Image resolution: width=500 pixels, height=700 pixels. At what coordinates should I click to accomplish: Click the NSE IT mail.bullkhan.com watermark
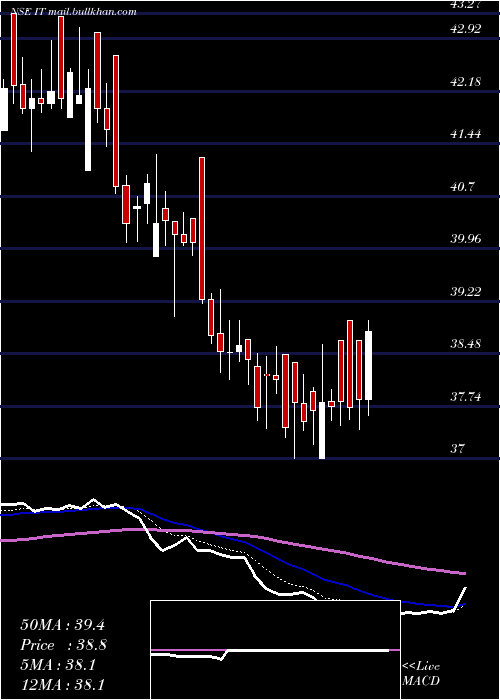coord(69,11)
